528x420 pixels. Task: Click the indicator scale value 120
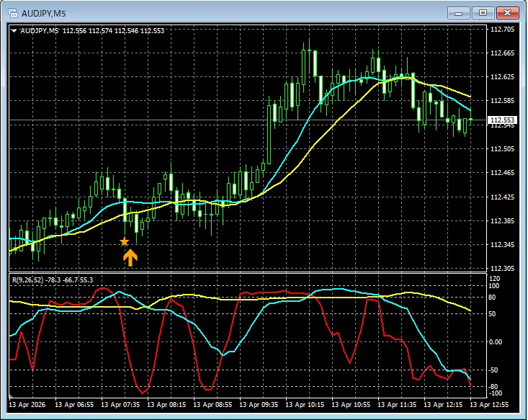pyautogui.click(x=494, y=278)
